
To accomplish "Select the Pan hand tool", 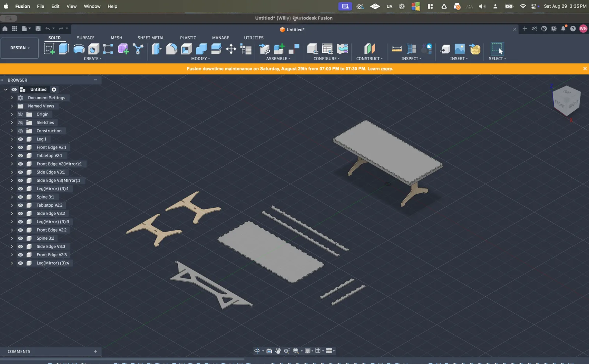I will click(x=278, y=351).
